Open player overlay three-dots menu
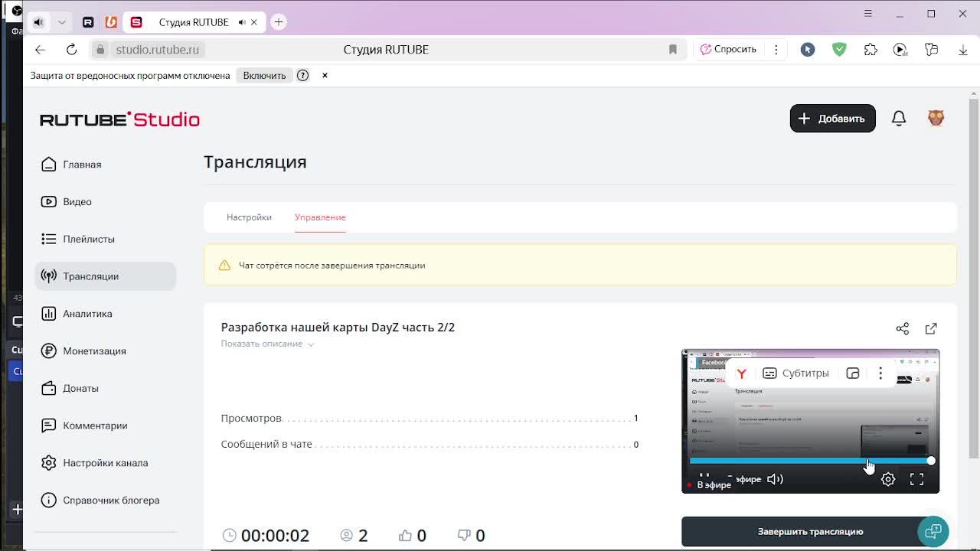The height and width of the screenshot is (551, 980). pyautogui.click(x=880, y=373)
